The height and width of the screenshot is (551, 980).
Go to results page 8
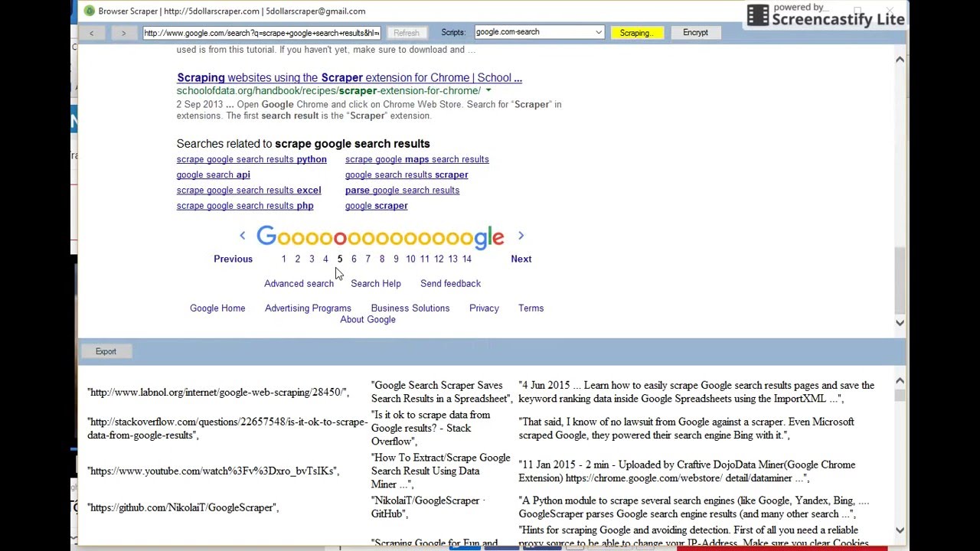382,259
